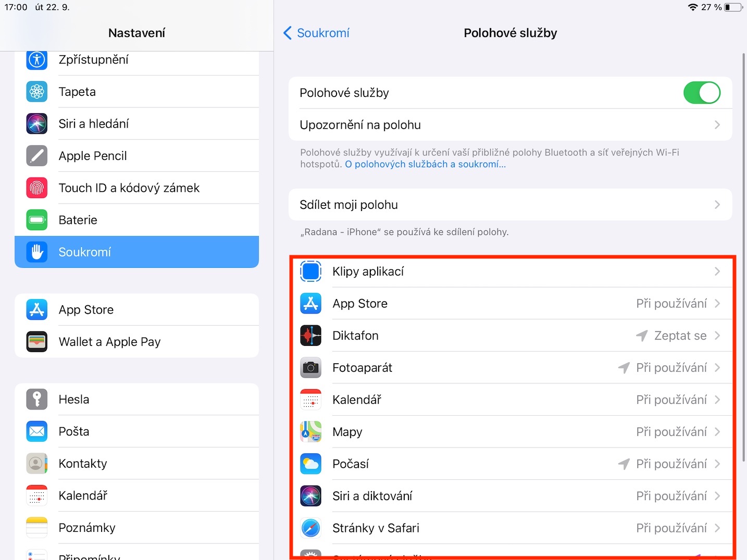Viewport: 747px width, 560px height.
Task: Disable the Polohové služby switch
Action: tap(702, 93)
